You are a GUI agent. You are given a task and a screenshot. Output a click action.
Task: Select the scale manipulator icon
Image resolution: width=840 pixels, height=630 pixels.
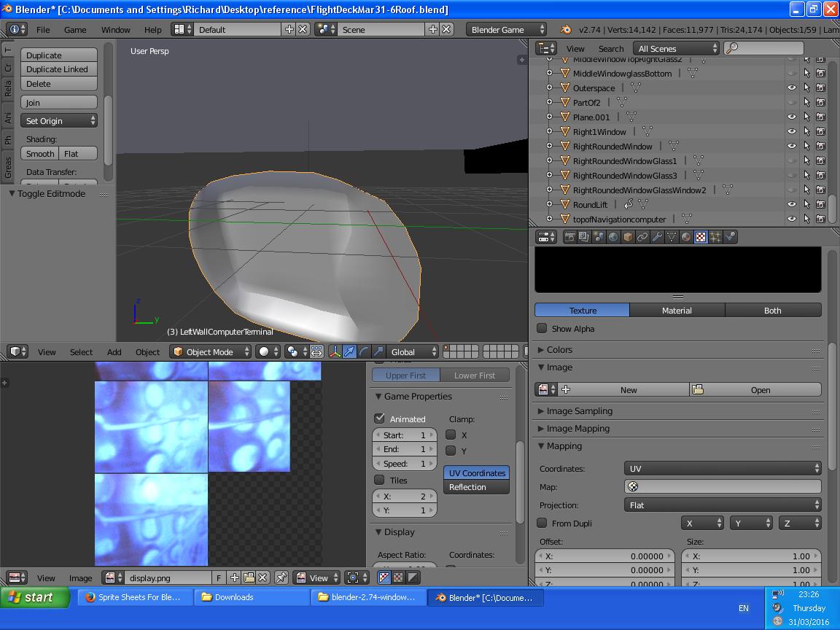(378, 352)
